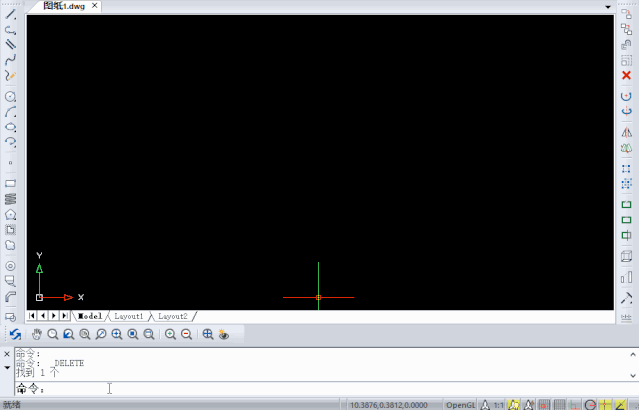Switch to the Layout1 tab
This screenshot has width=639, height=410.
128,316
